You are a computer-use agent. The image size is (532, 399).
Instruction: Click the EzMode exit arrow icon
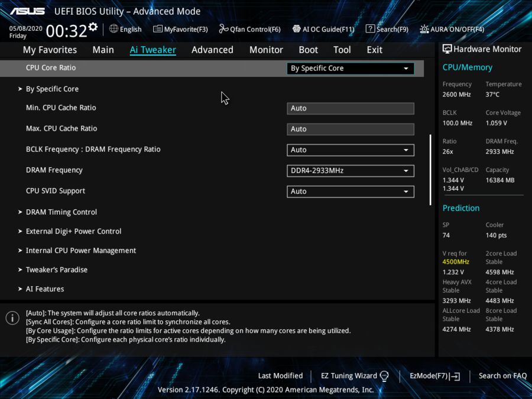pyautogui.click(x=455, y=376)
